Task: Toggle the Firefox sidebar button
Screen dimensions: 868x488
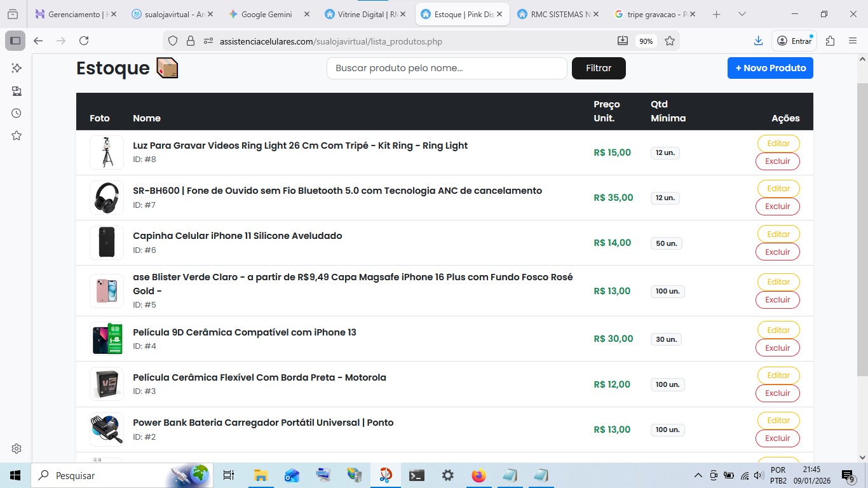Action: tap(15, 41)
